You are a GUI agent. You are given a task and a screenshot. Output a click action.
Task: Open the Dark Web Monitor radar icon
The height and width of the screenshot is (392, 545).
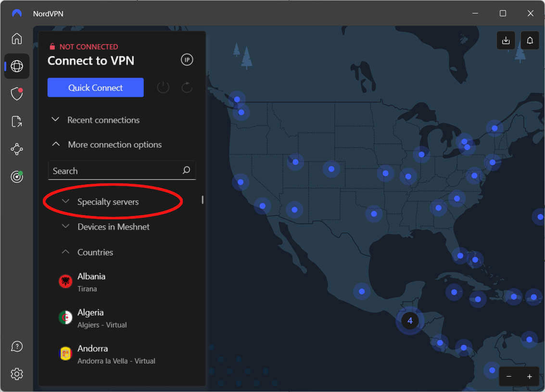click(17, 177)
